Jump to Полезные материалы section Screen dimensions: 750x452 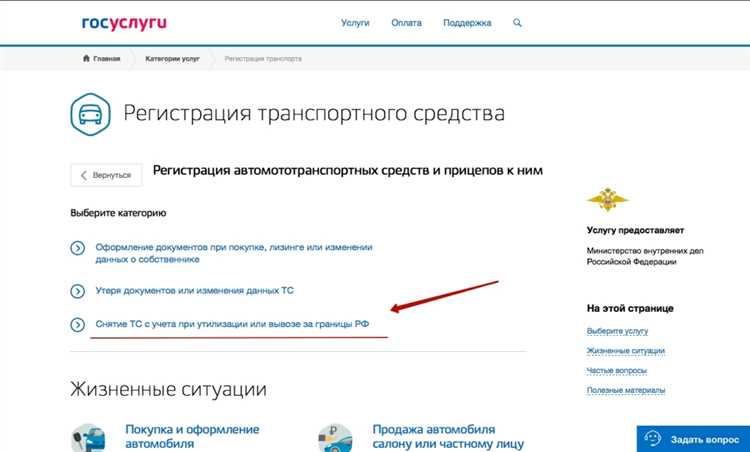[626, 390]
